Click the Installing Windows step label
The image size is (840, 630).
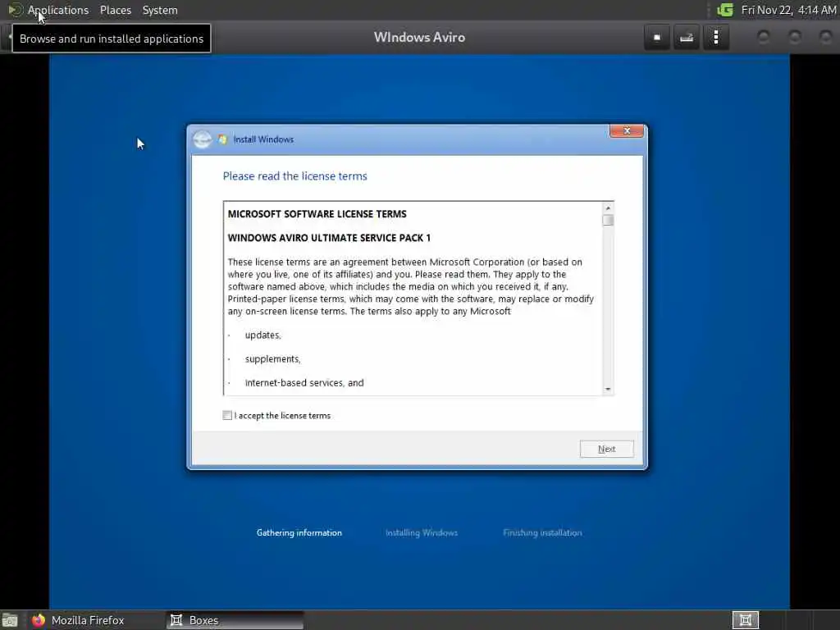tap(422, 532)
